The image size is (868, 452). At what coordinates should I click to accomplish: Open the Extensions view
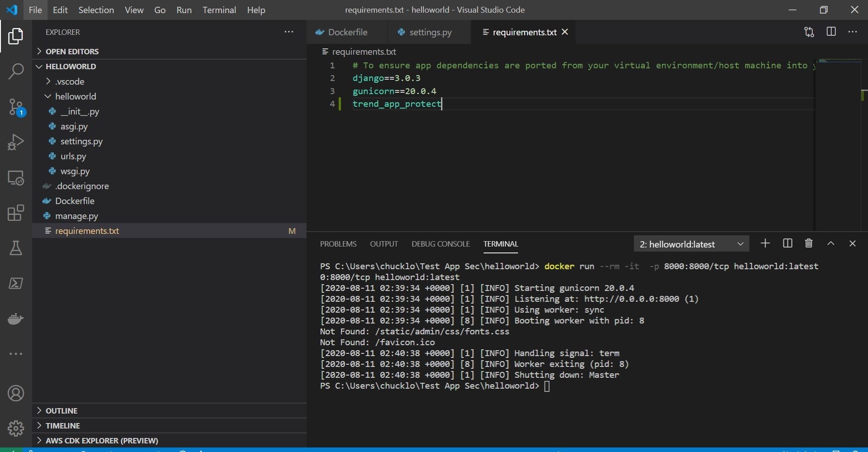[16, 213]
